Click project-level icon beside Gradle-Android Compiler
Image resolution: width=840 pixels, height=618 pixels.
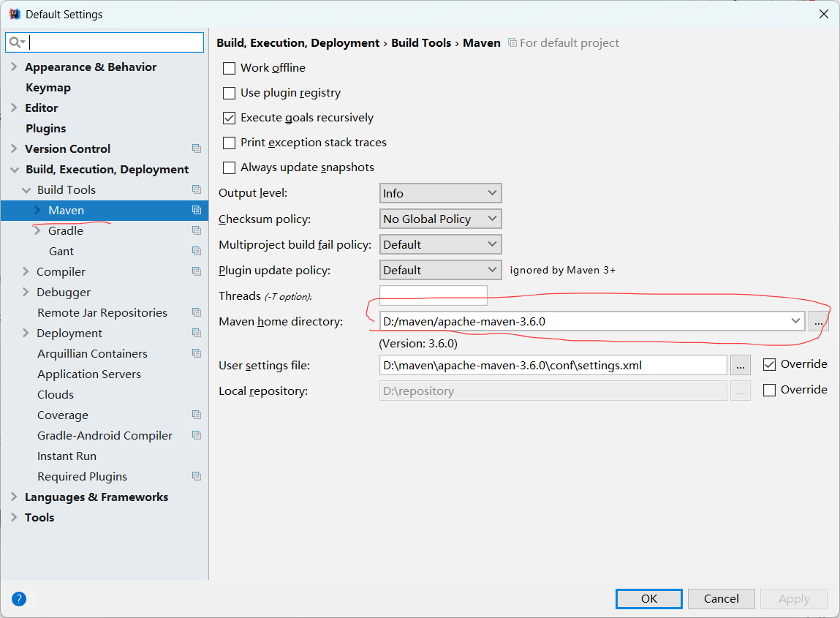click(x=197, y=435)
